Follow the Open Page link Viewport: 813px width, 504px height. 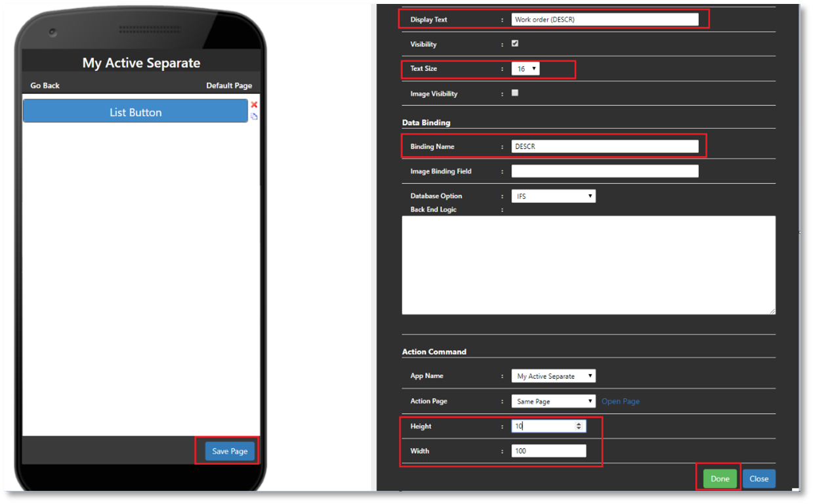(x=621, y=401)
